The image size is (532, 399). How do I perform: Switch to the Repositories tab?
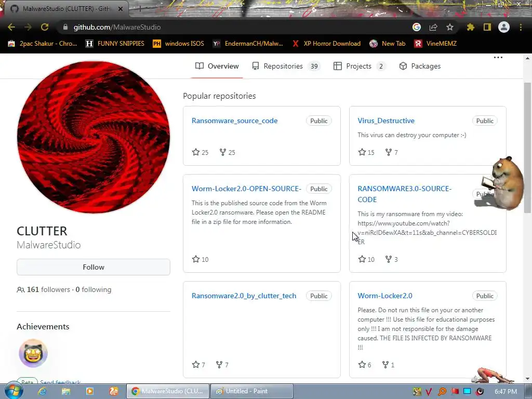pos(286,66)
